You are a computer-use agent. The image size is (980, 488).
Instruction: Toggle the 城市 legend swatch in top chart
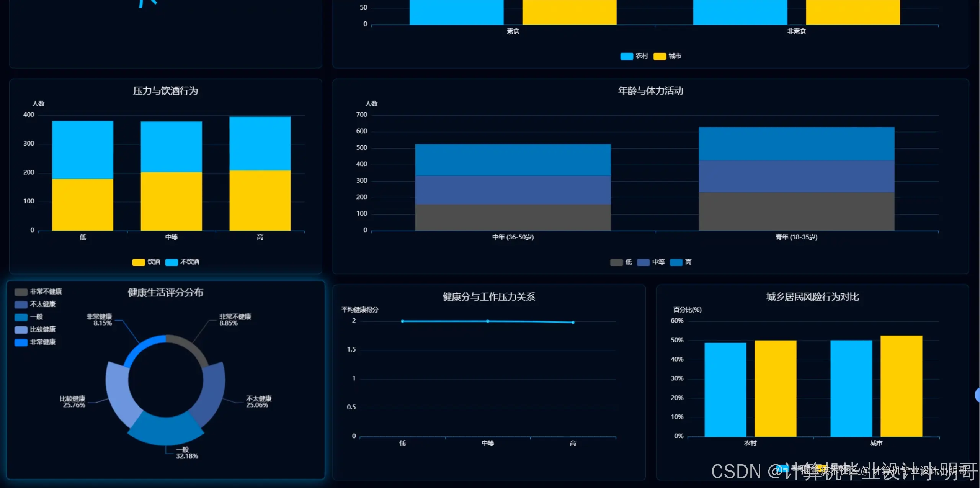coord(660,56)
